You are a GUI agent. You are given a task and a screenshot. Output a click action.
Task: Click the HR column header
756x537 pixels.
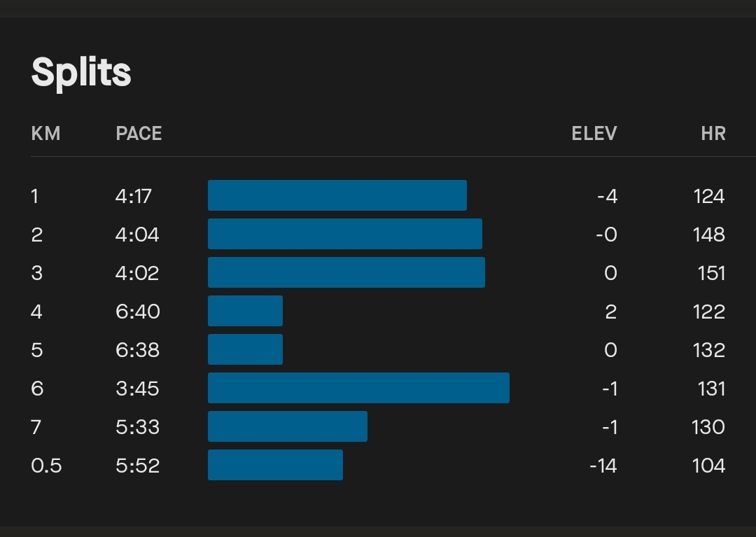coord(713,133)
